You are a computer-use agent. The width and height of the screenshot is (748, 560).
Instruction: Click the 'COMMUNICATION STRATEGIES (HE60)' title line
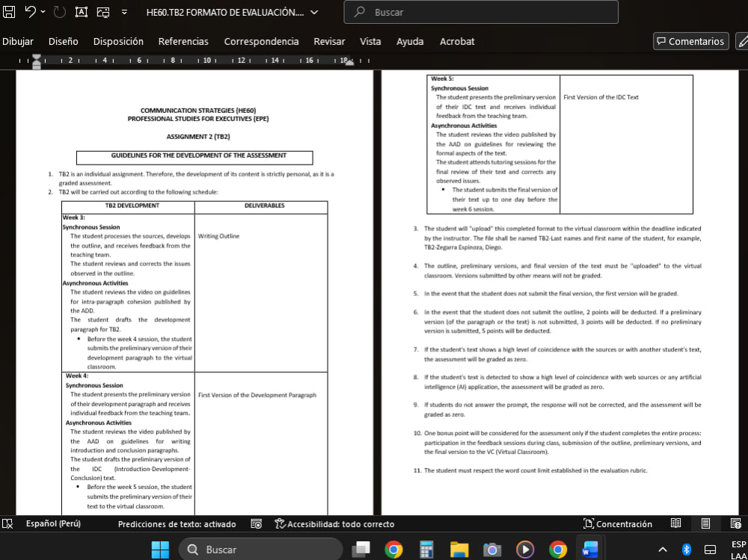[198, 111]
